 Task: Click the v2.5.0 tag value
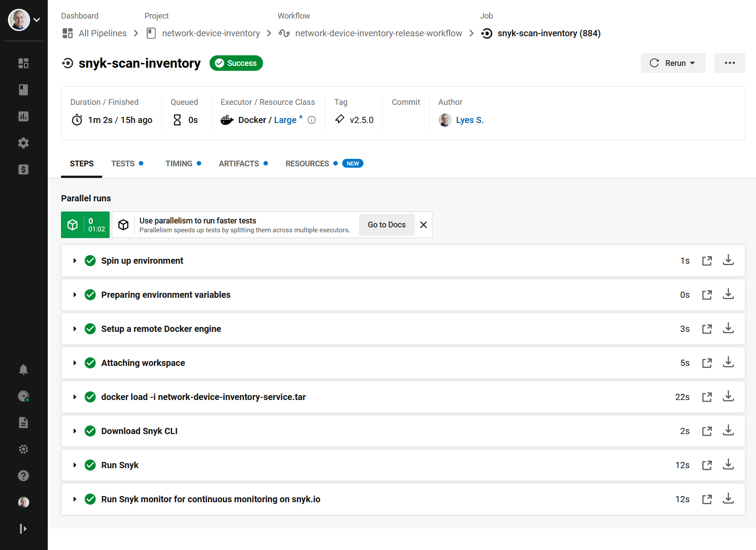click(x=362, y=120)
